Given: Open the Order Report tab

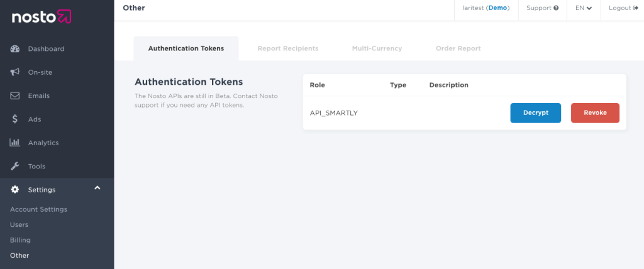Looking at the screenshot, I should coord(458,48).
